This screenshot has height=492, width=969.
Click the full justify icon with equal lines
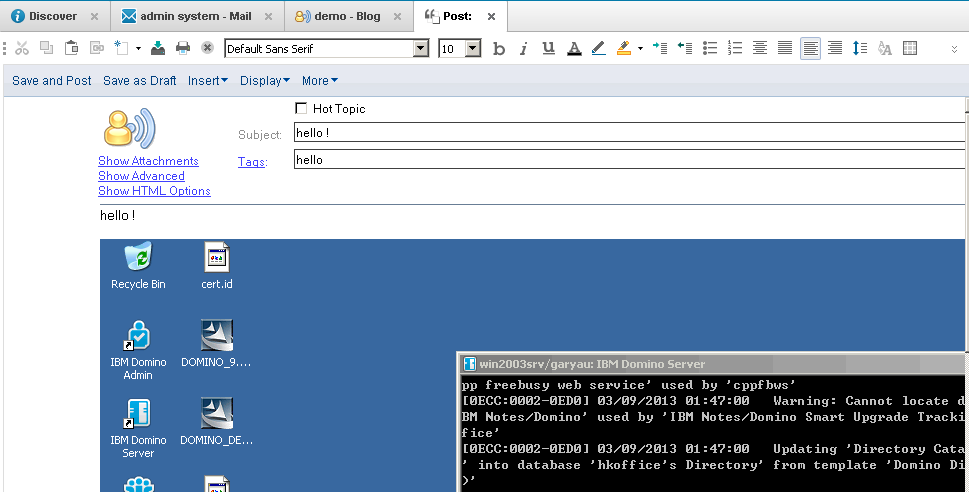(785, 48)
